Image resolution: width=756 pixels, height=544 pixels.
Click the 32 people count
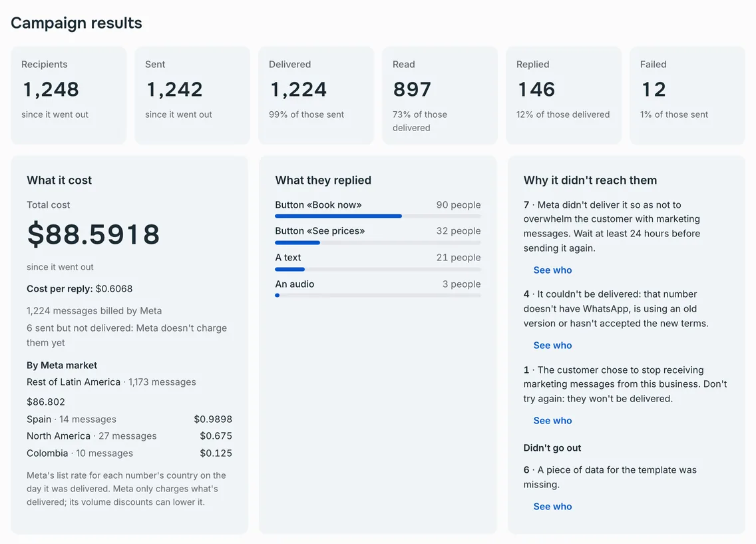coord(459,231)
